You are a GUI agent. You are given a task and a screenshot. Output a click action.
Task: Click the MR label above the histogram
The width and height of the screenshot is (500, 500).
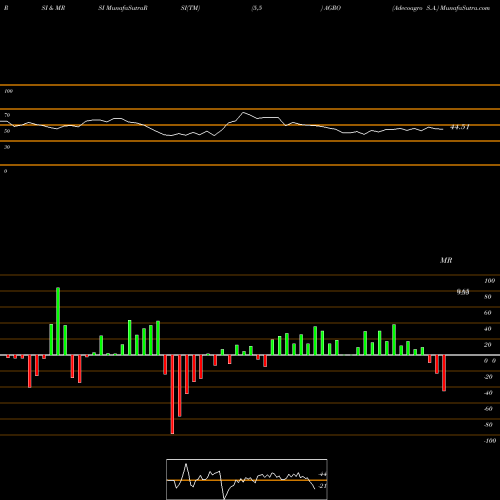click(446, 260)
